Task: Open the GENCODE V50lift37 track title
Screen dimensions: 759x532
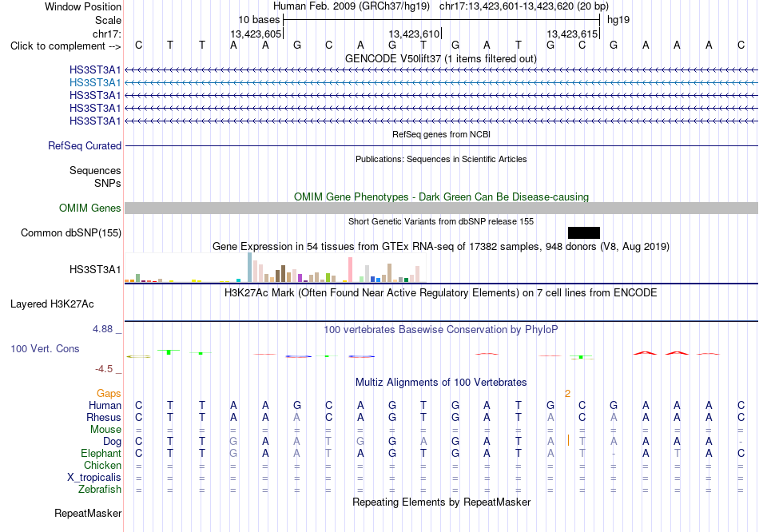Action: coord(440,58)
